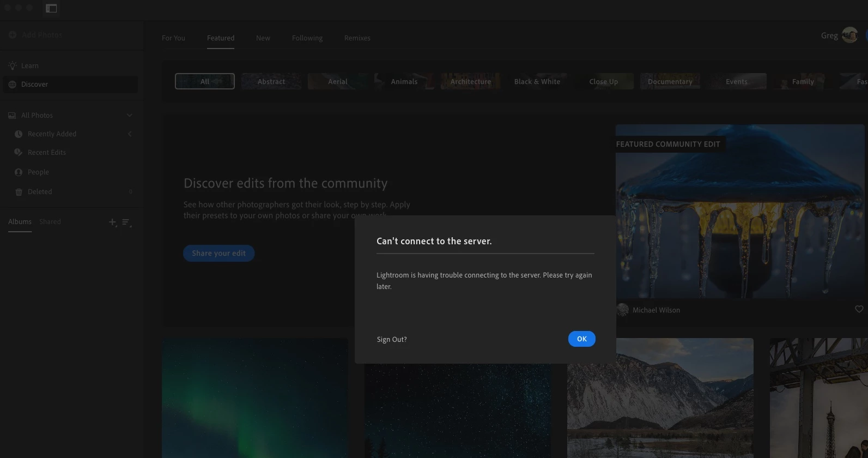Expand the Recently Added chevron

tap(130, 134)
